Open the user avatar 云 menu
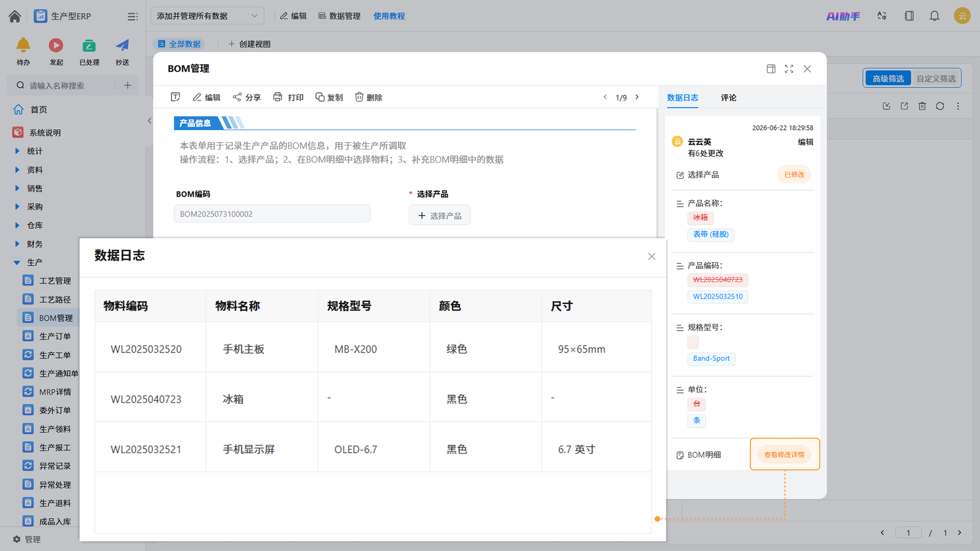This screenshot has height=551, width=980. [962, 16]
